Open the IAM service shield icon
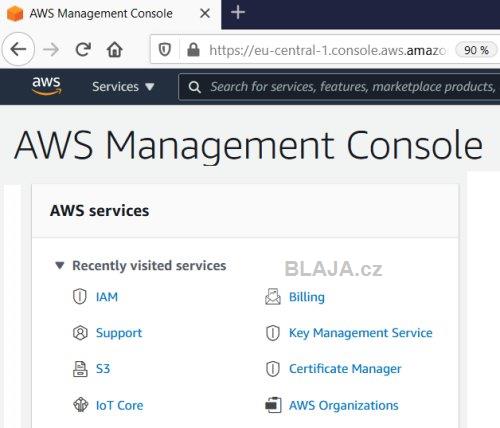The height and width of the screenshot is (428, 500). coord(80,296)
